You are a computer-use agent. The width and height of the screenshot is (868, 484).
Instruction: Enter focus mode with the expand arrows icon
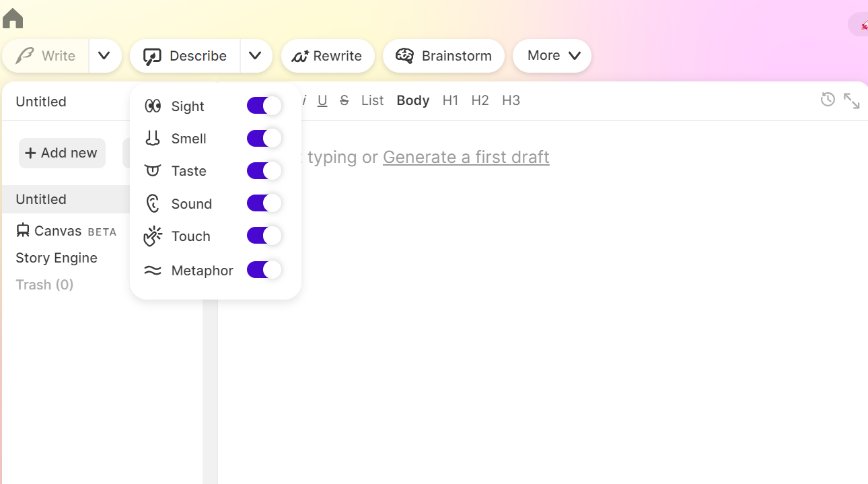pos(851,100)
